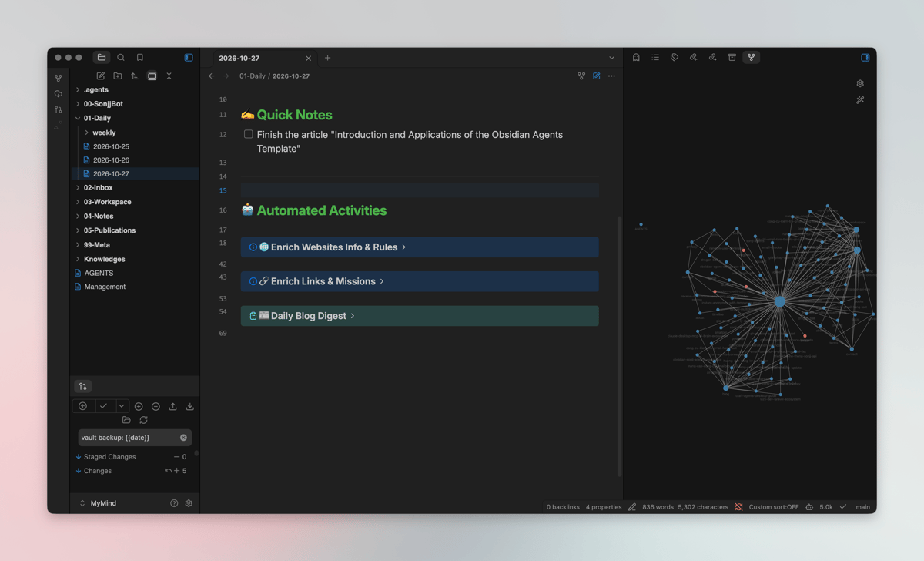Open the bookmarks panel
The image size is (924, 561).
pyautogui.click(x=140, y=58)
